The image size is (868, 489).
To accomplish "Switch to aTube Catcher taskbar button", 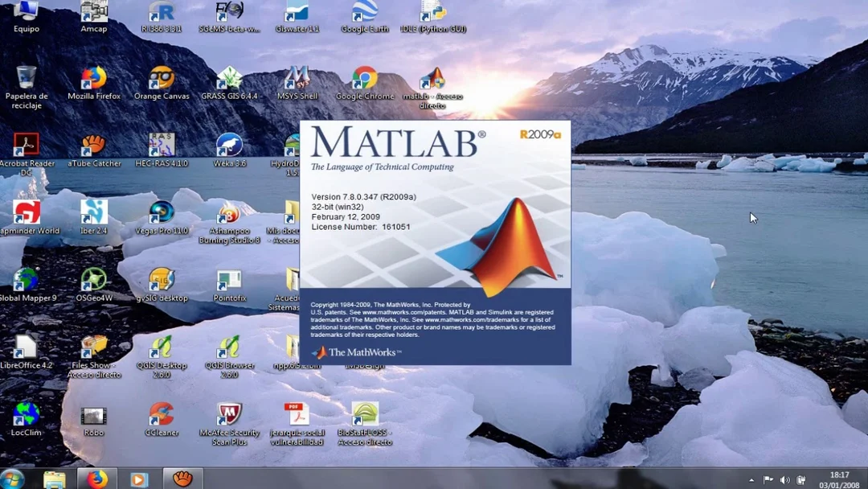I will [x=182, y=479].
